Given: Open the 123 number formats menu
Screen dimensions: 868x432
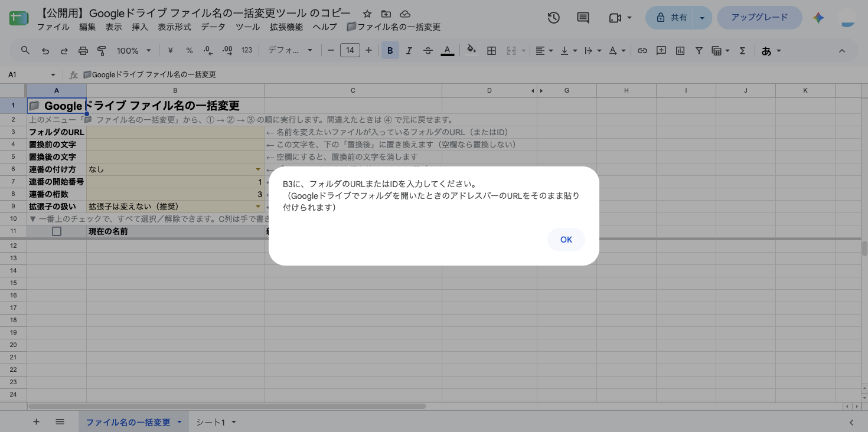Looking at the screenshot, I should tap(247, 51).
